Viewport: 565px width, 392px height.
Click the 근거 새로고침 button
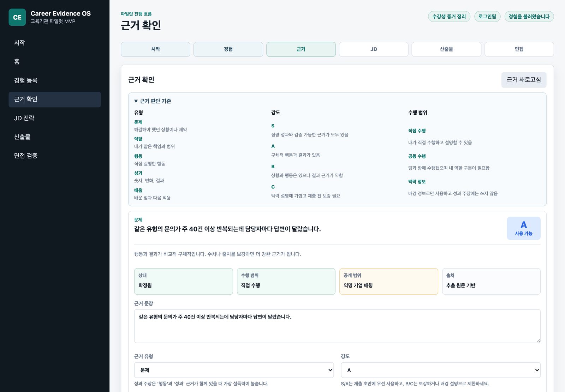524,80
